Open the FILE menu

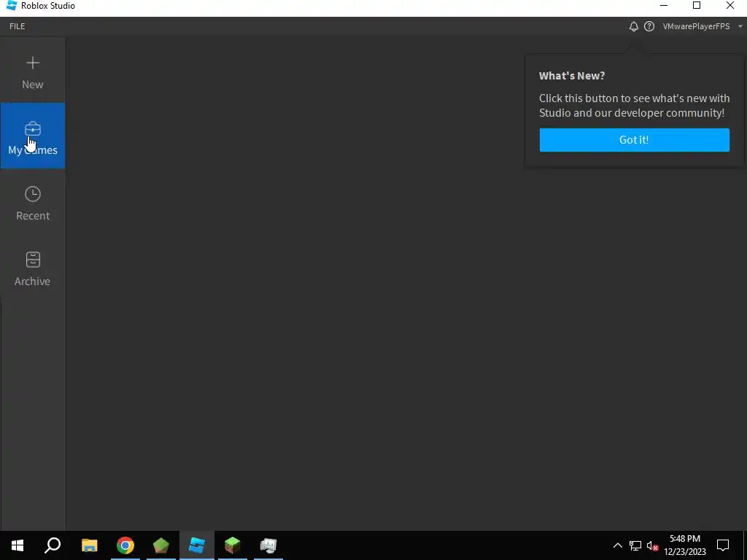click(18, 26)
